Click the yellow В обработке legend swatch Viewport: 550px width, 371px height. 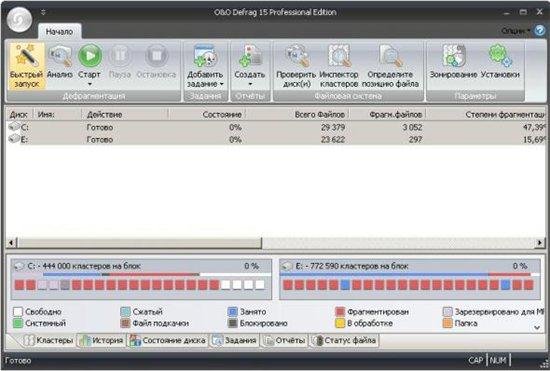click(x=340, y=323)
